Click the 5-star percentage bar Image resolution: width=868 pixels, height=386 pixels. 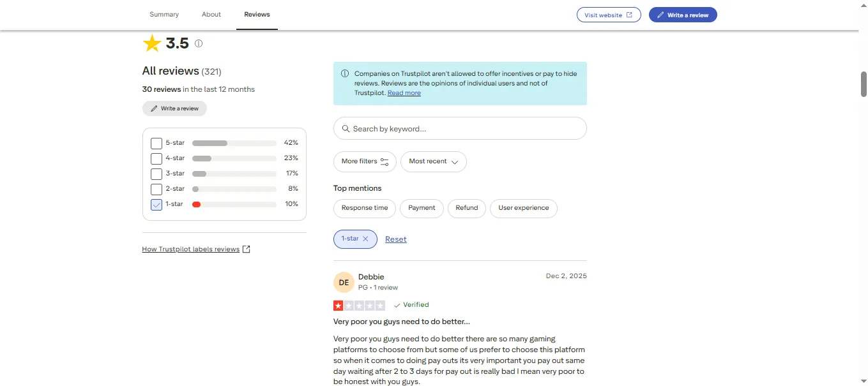point(234,143)
